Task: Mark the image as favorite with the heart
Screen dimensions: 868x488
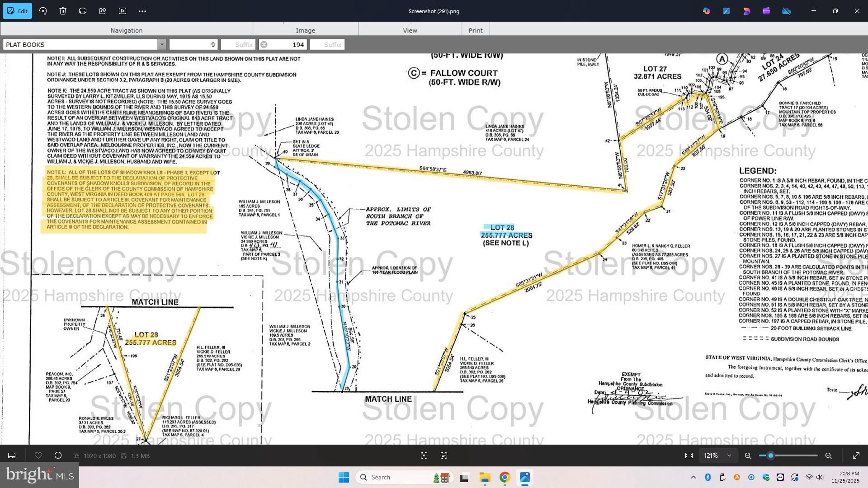Action: pyautogui.click(x=38, y=455)
